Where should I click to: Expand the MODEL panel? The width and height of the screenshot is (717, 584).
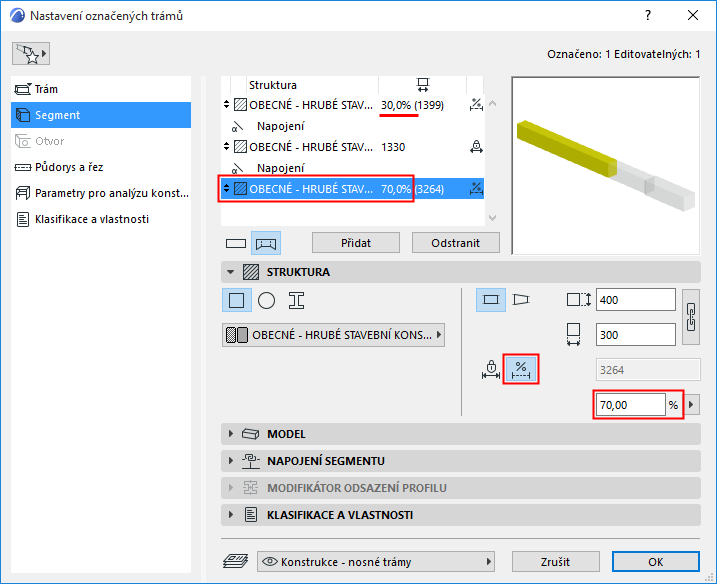pos(230,434)
